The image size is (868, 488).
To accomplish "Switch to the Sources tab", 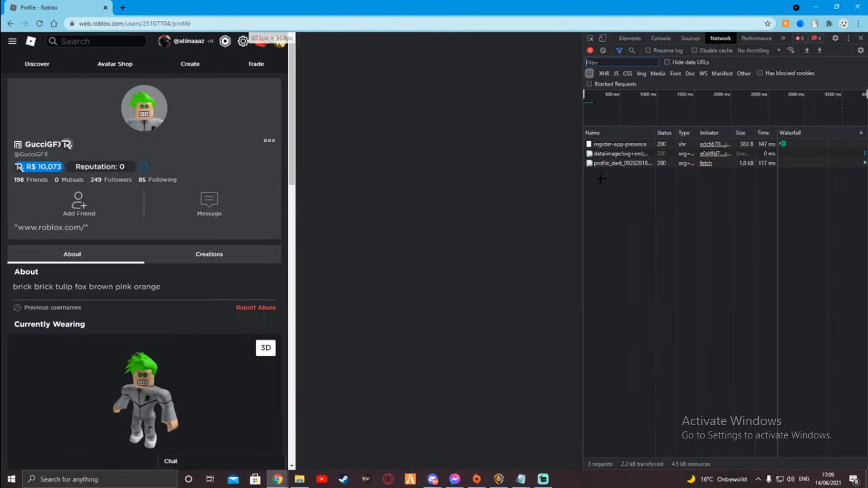I will point(690,38).
